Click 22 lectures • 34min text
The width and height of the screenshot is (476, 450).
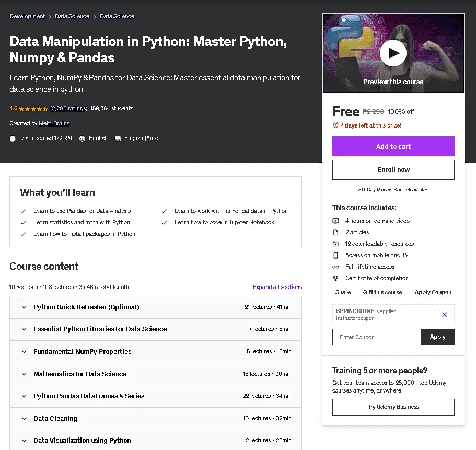(267, 396)
